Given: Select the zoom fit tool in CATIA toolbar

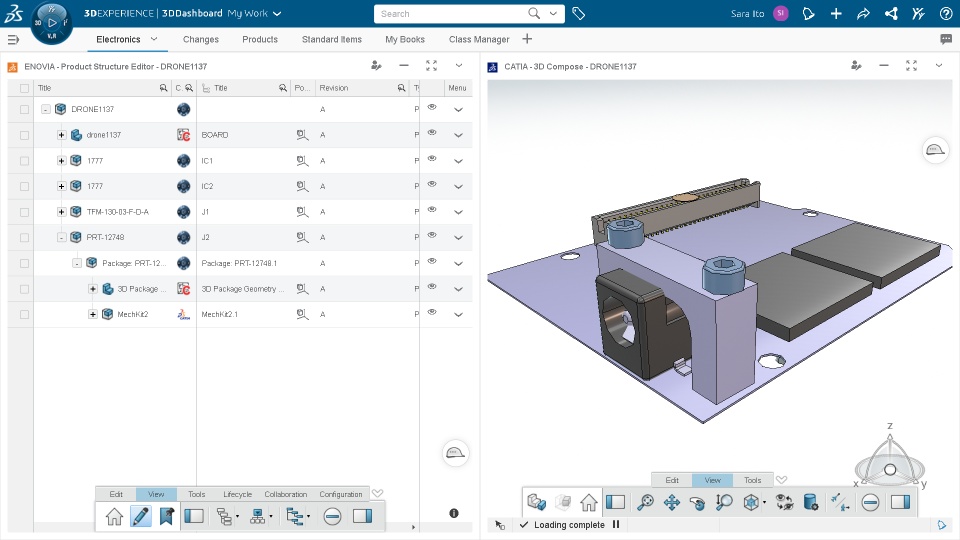Looking at the screenshot, I should [645, 503].
